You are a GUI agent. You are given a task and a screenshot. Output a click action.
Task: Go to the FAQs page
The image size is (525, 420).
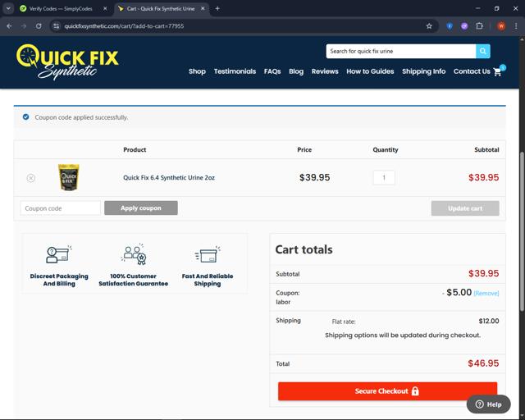click(x=272, y=71)
